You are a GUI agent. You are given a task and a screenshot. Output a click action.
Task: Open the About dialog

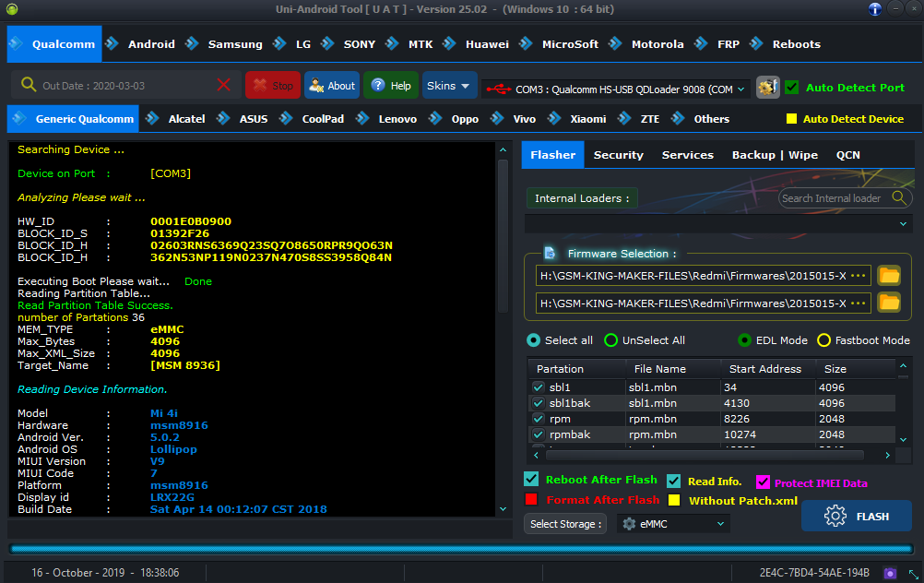click(332, 86)
